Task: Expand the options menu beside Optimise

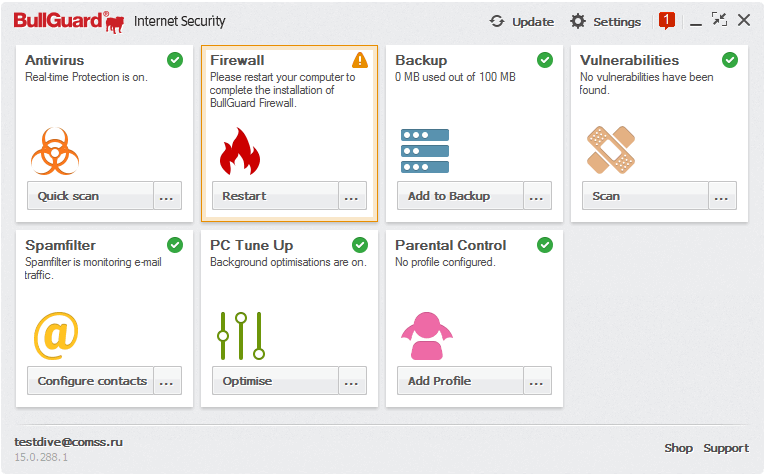Action: tap(352, 381)
